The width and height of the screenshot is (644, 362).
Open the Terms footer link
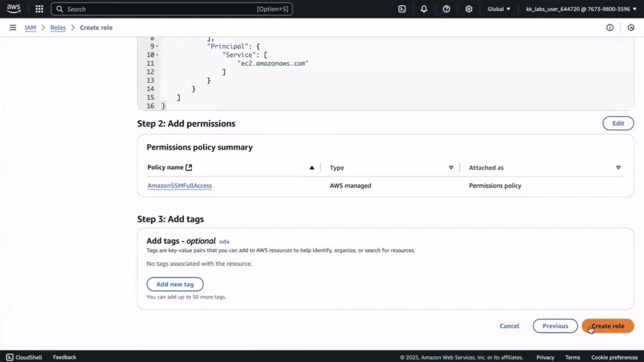click(573, 357)
